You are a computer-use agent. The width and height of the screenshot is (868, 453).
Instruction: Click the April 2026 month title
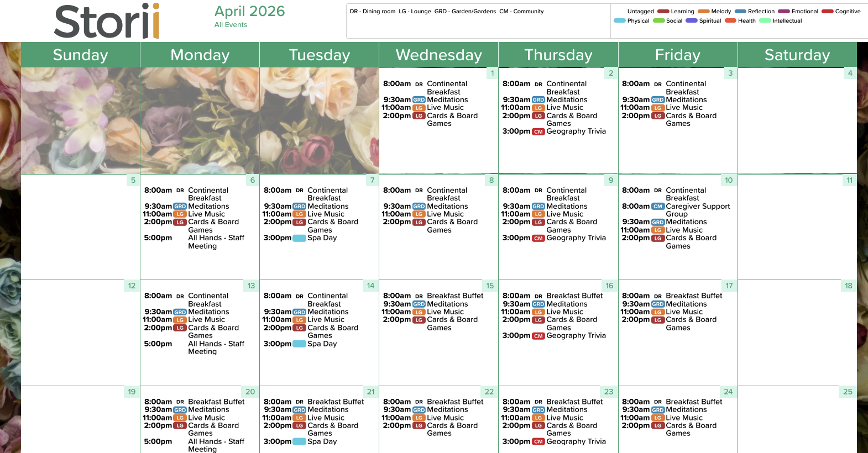click(x=249, y=11)
